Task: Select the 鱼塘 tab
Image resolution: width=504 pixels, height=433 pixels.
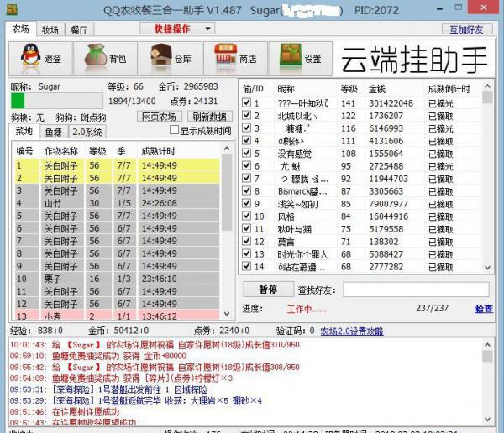Action: pyautogui.click(x=54, y=132)
